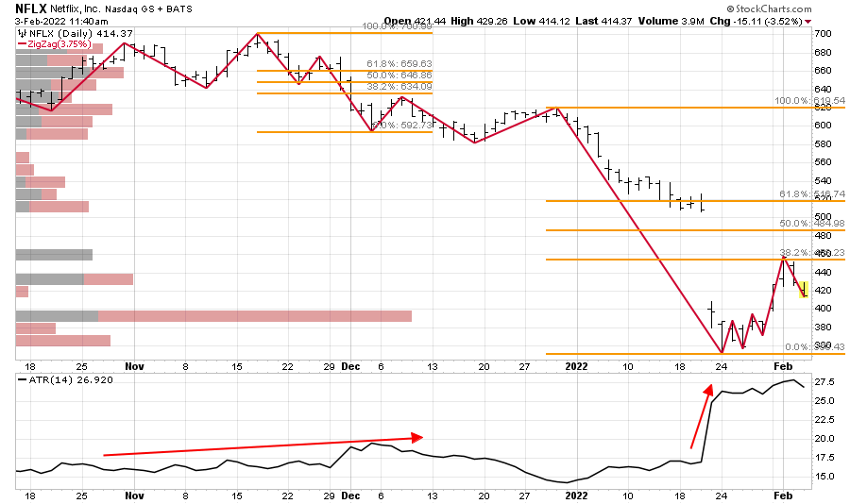The image size is (850, 504).
Task: Click Fibonacci label 50.0%: 646.86
Action: [x=399, y=76]
